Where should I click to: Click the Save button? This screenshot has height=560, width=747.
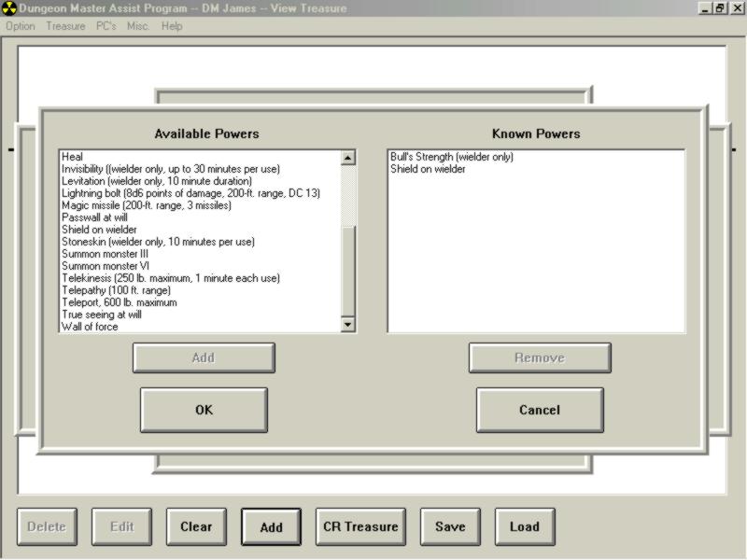pos(450,526)
